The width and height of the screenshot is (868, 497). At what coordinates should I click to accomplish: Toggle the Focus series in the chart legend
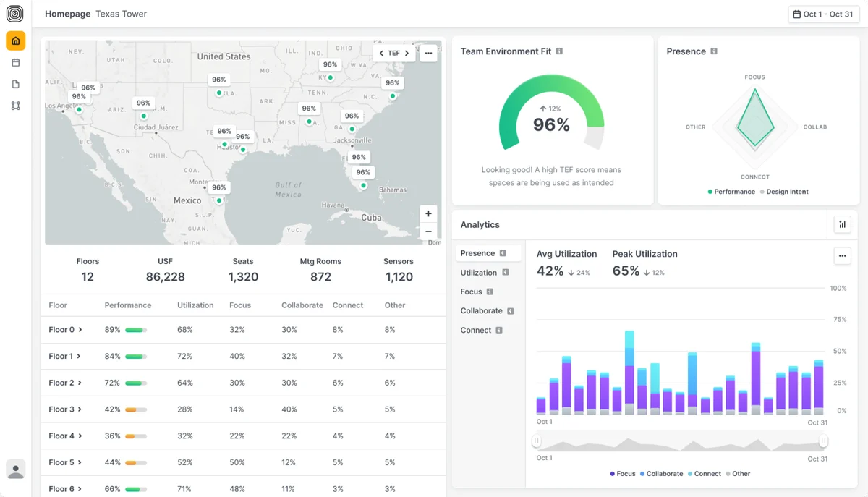click(623, 474)
